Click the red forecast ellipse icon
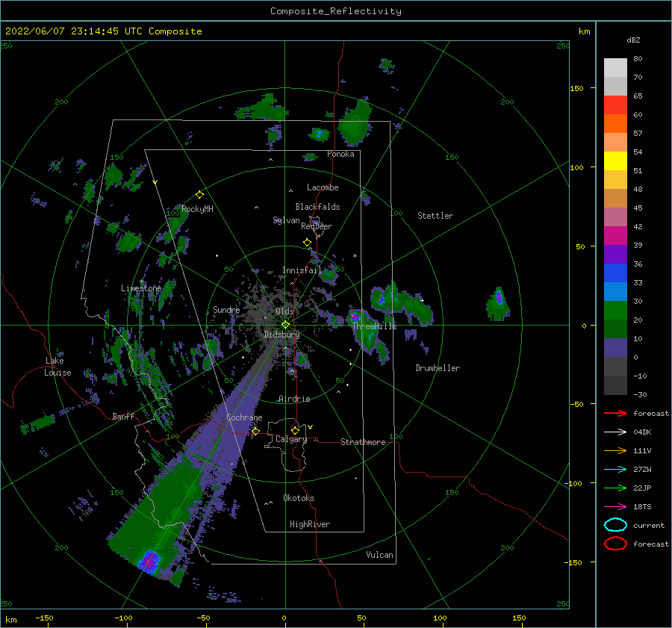Viewport: 672px width, 628px height. point(615,544)
